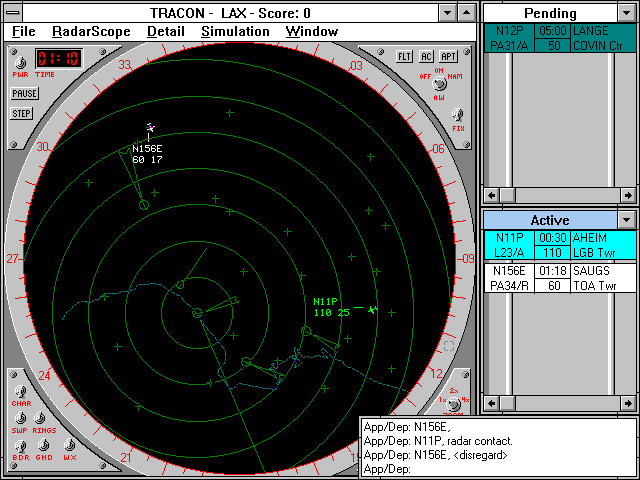Click SAUGS fix on N156E strip
The width and height of the screenshot is (640, 480).
tap(591, 271)
